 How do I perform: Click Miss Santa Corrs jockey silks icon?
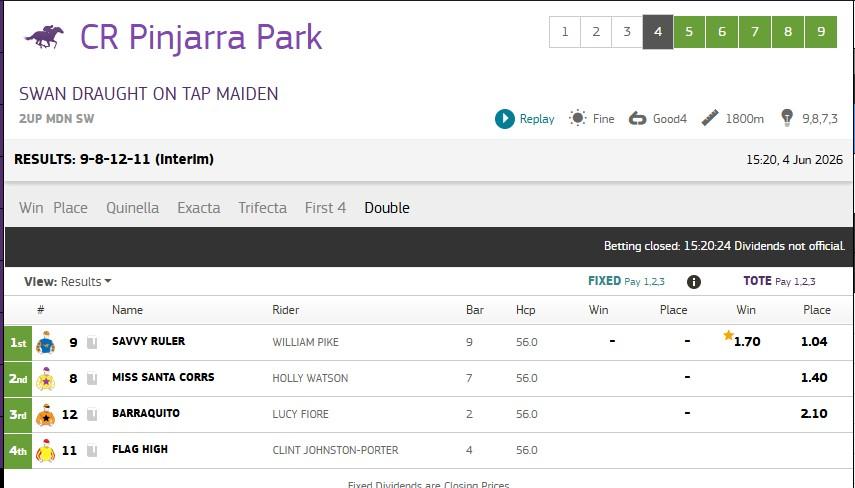[x=46, y=378]
